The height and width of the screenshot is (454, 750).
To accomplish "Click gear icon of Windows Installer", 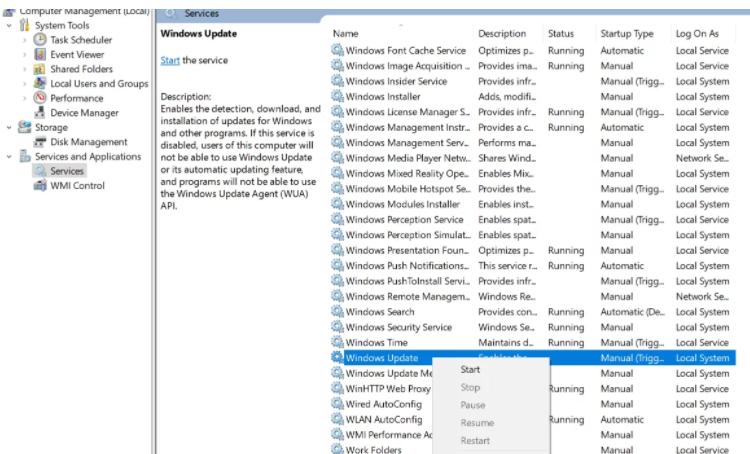I will coord(337,96).
